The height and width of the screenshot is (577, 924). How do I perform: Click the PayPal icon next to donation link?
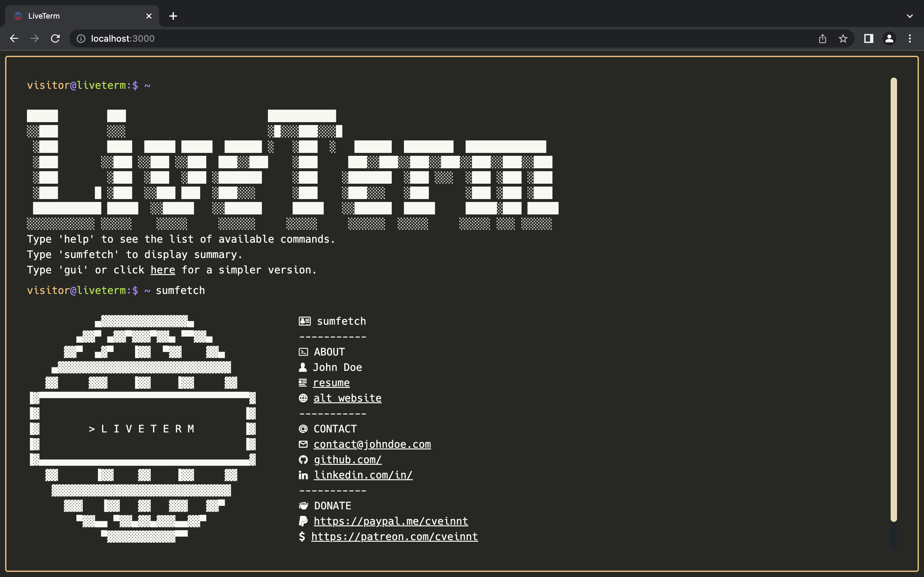tap(303, 521)
